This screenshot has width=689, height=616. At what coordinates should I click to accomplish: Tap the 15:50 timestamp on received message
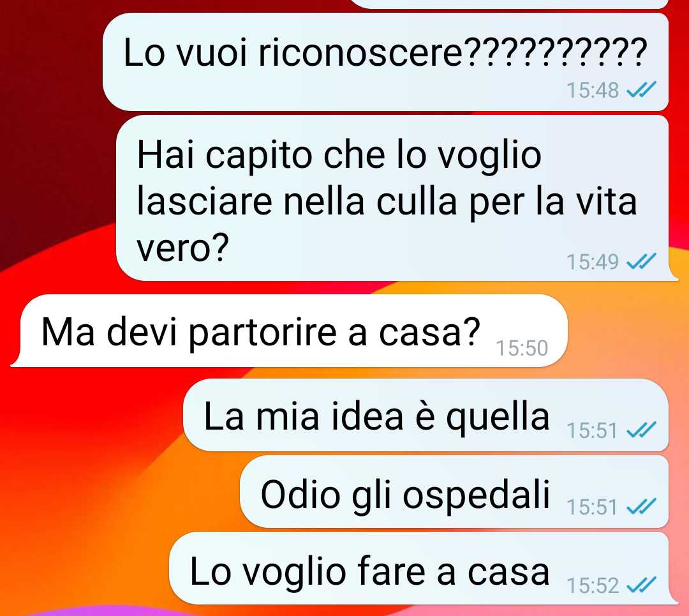[x=522, y=348]
